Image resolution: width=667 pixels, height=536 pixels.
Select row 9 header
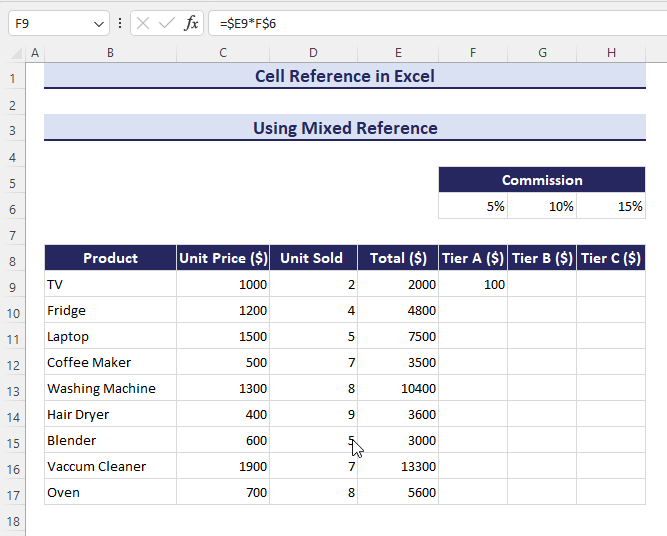click(x=13, y=285)
